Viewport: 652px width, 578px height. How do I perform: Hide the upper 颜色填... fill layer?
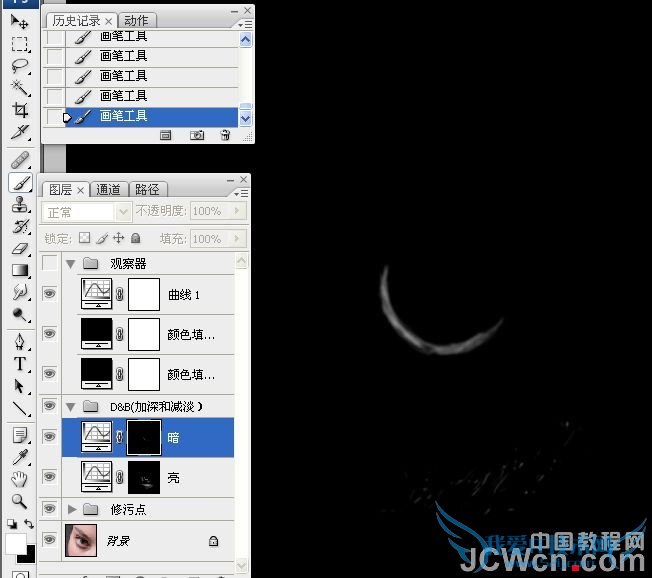point(49,333)
